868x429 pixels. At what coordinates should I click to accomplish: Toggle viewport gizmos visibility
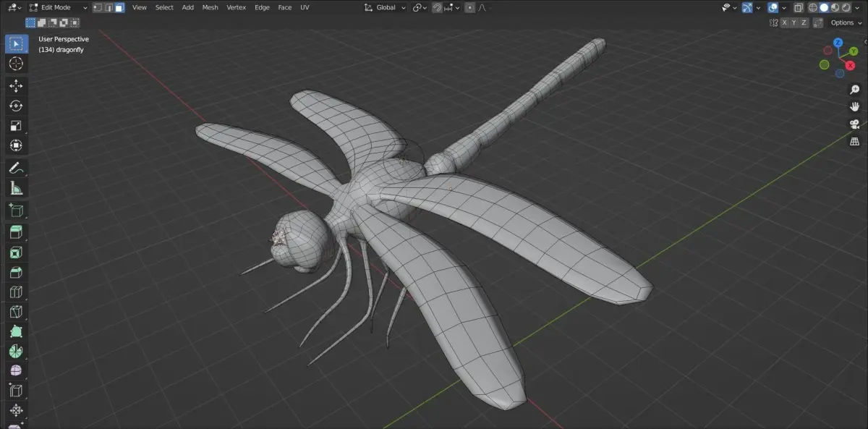(747, 7)
